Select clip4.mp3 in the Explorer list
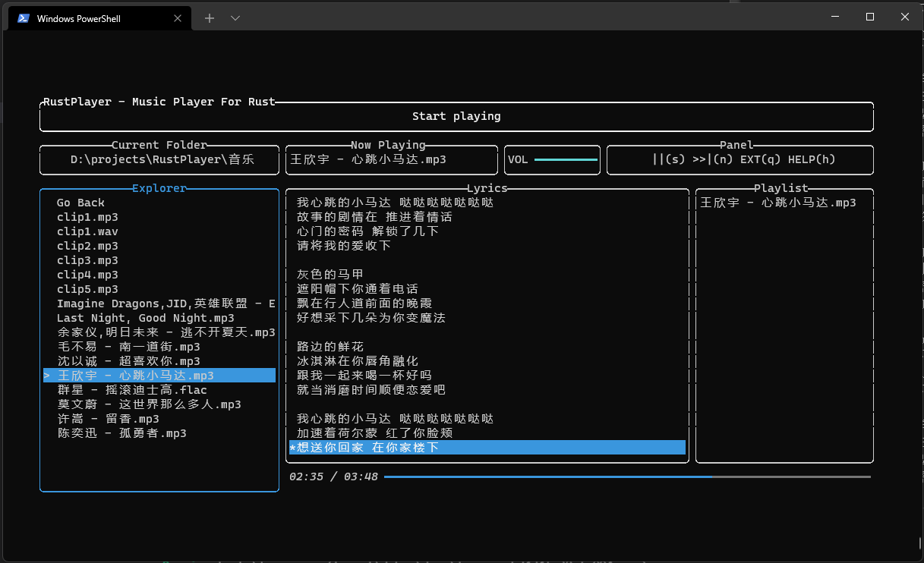Screen dimensions: 924x563 pos(87,275)
